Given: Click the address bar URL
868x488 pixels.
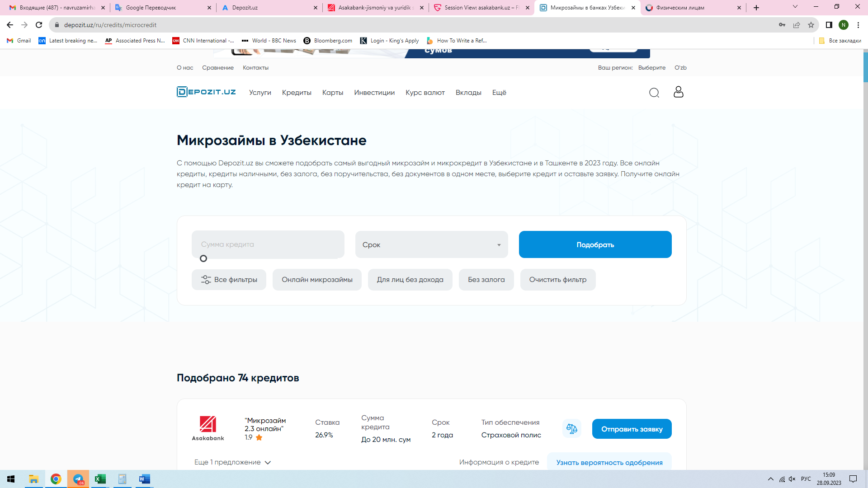Looking at the screenshot, I should coord(110,25).
